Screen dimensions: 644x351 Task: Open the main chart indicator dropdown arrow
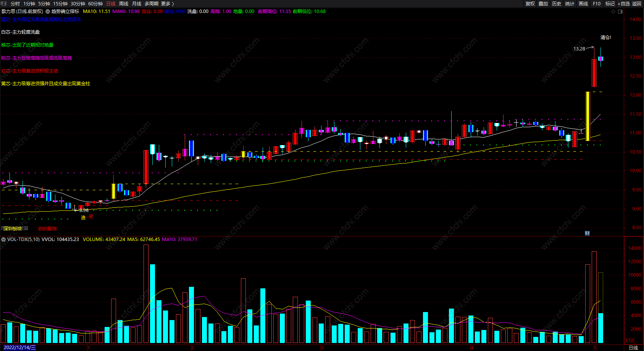[x=48, y=11]
